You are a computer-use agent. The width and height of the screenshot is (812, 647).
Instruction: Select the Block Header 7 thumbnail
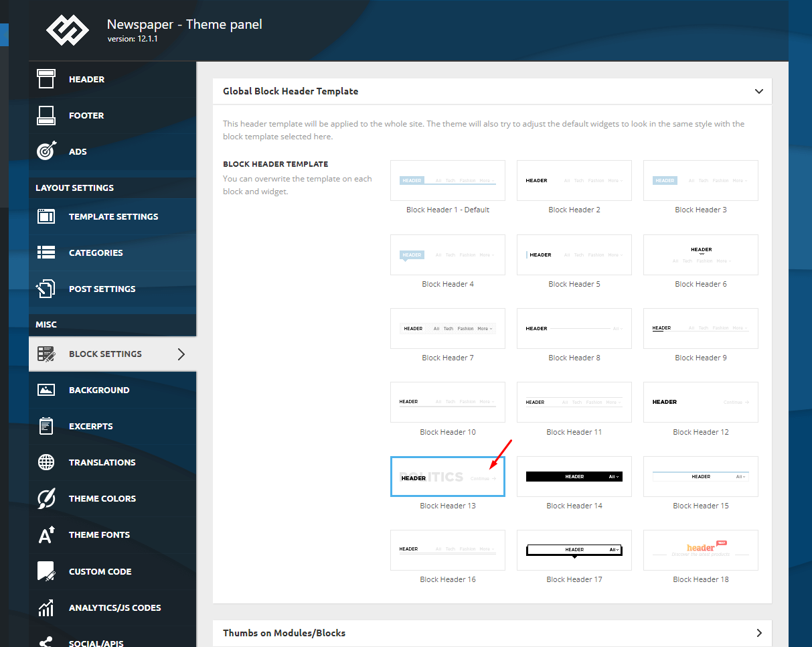point(448,328)
